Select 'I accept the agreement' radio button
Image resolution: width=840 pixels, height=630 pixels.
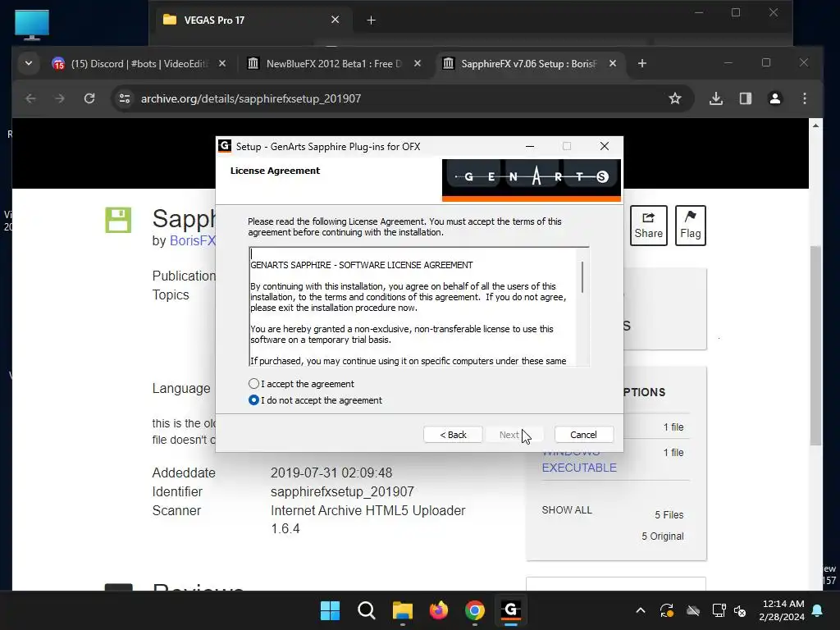coord(254,384)
